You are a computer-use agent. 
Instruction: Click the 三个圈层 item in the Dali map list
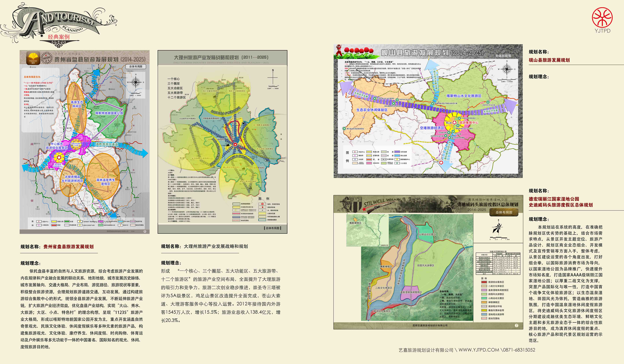coord(174,83)
